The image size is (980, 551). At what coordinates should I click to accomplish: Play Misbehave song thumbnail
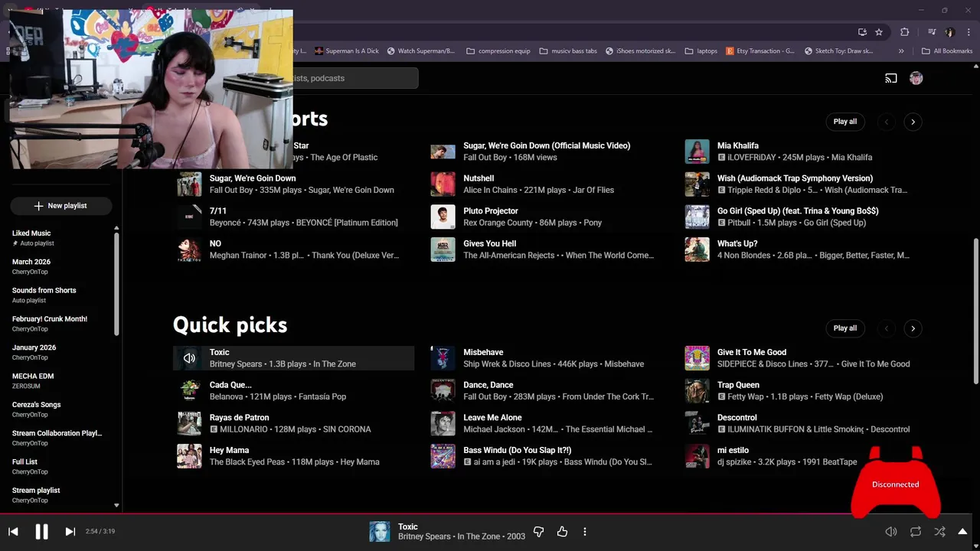443,358
